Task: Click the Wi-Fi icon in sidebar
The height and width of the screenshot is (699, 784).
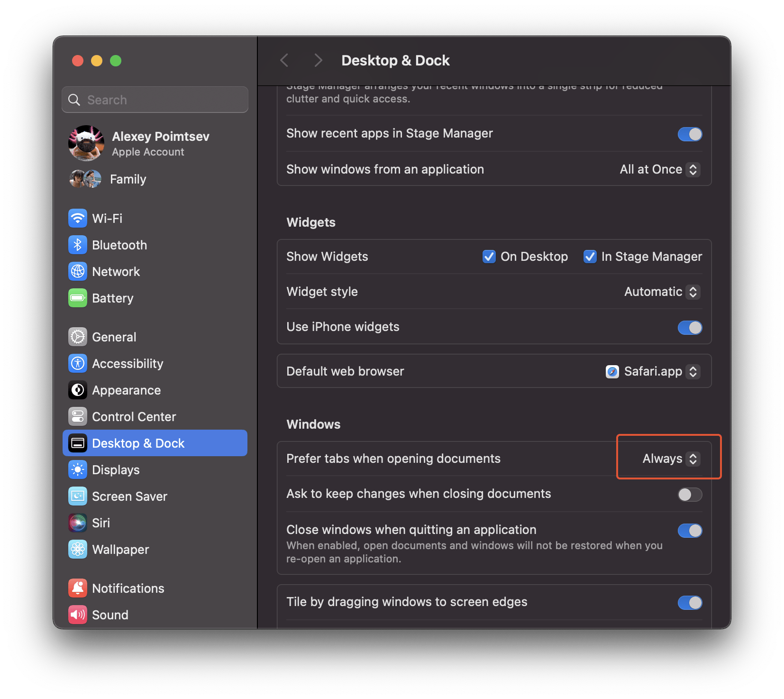Action: point(78,219)
